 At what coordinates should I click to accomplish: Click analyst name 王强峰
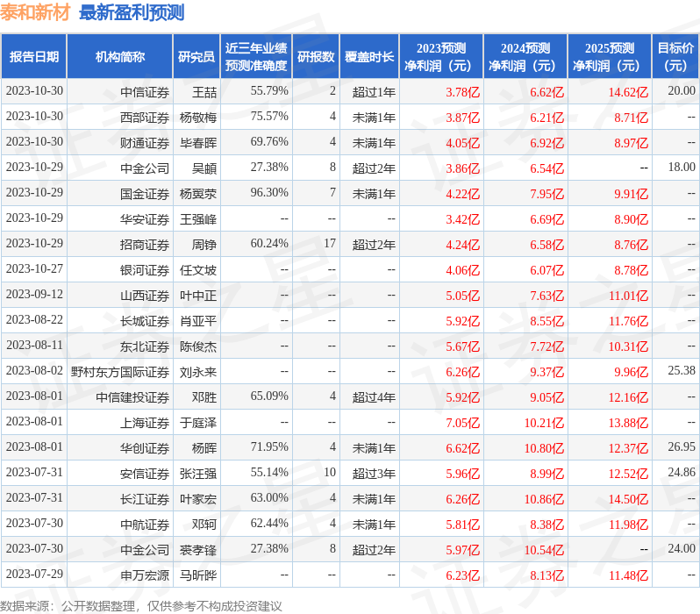(x=198, y=219)
